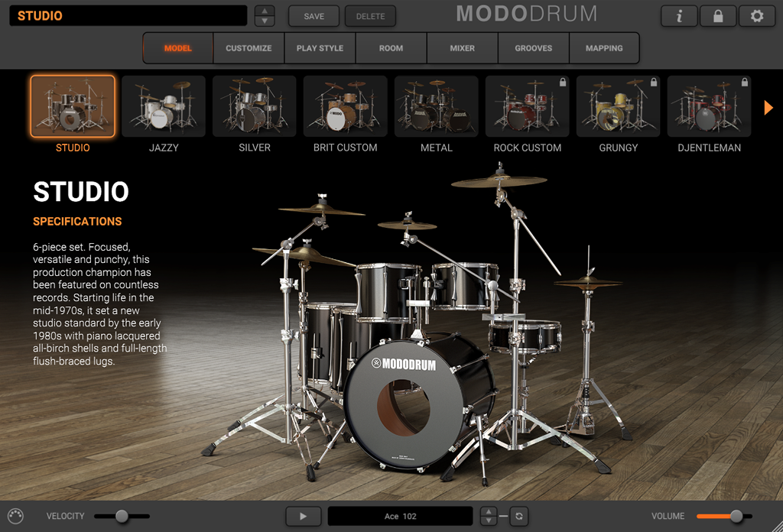The image size is (783, 532).
Task: Open settings with the gear icon
Action: [x=756, y=16]
